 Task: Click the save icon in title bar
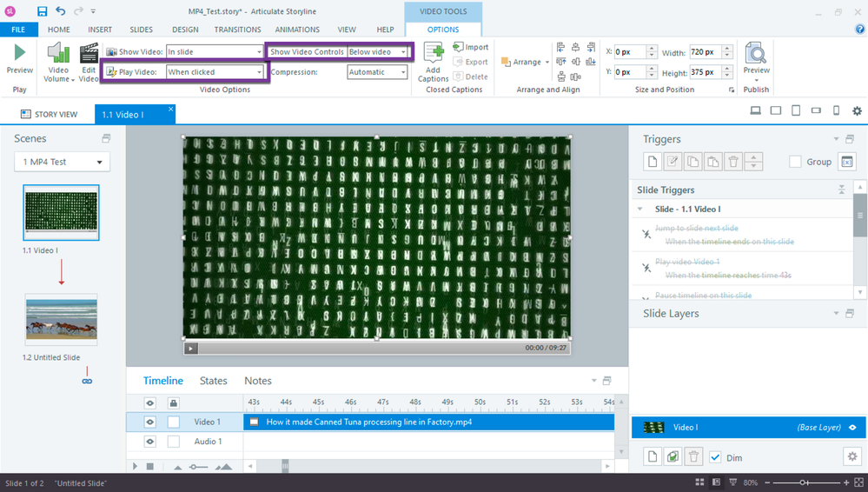pyautogui.click(x=42, y=11)
